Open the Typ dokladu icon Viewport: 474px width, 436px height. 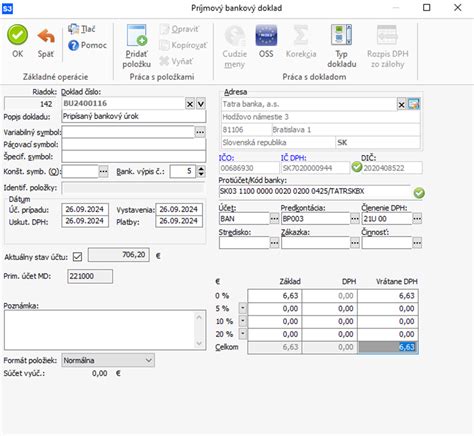(341, 35)
